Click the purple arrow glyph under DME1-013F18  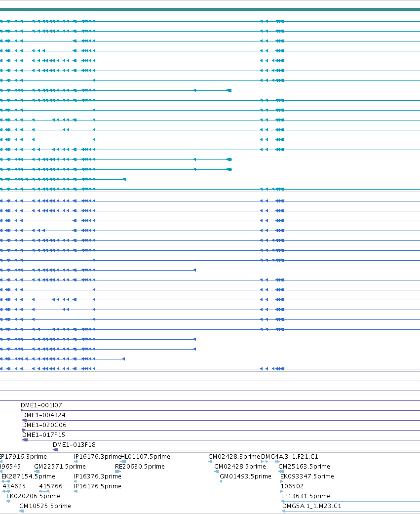tap(55, 450)
